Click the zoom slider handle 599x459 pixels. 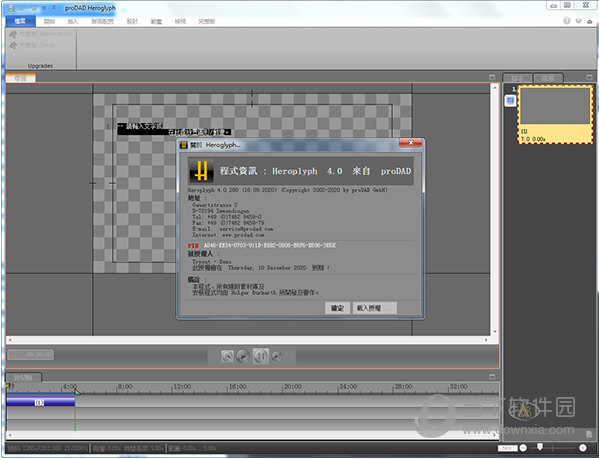pos(540,446)
